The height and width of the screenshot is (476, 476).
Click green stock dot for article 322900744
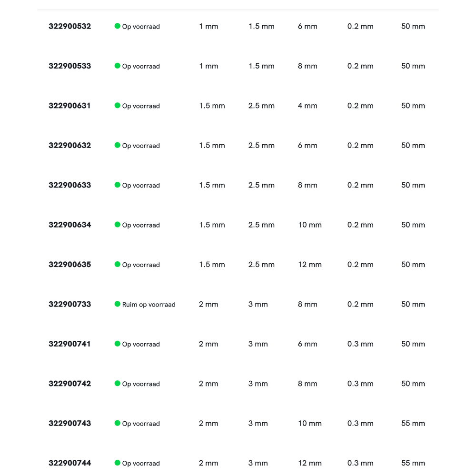pos(117,463)
